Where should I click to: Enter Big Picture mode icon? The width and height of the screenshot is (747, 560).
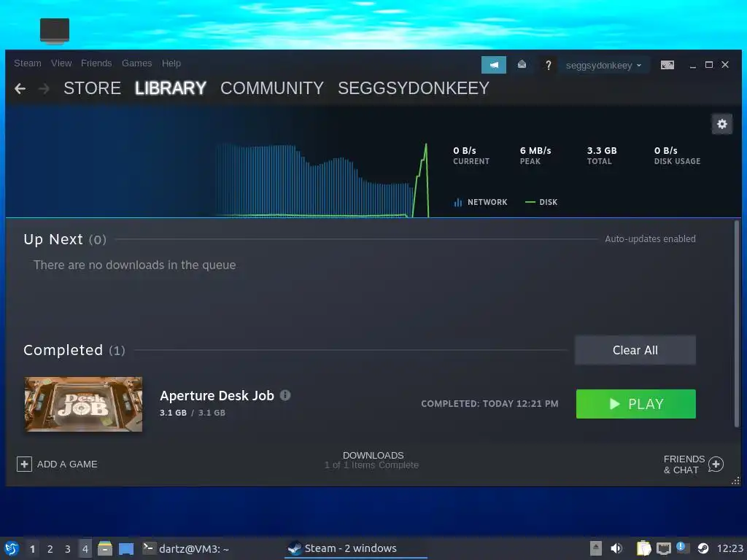coord(667,65)
